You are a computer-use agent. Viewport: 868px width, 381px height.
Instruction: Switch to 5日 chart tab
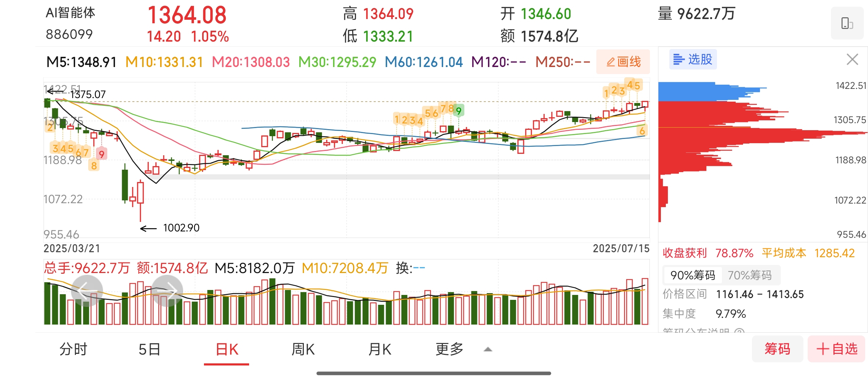tap(150, 349)
